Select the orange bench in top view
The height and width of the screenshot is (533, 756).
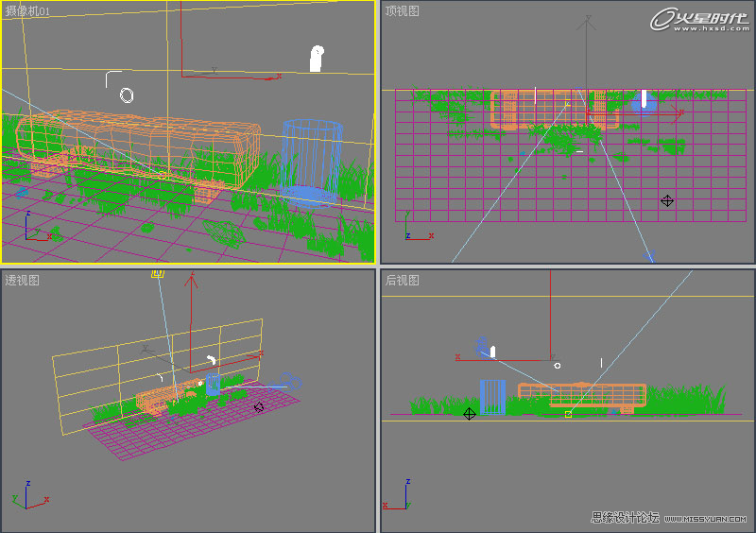[x=555, y=110]
